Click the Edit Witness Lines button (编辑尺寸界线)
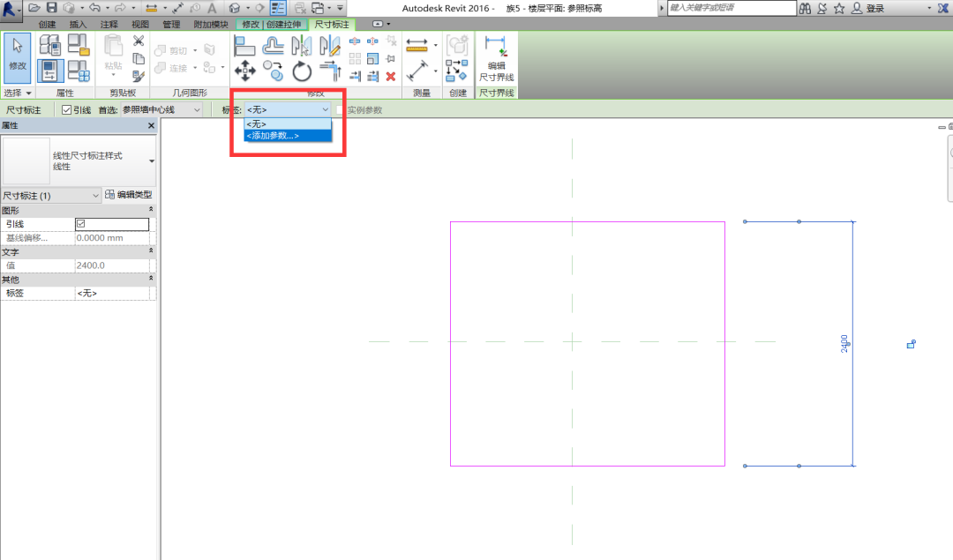The width and height of the screenshot is (953, 560). [x=497, y=59]
